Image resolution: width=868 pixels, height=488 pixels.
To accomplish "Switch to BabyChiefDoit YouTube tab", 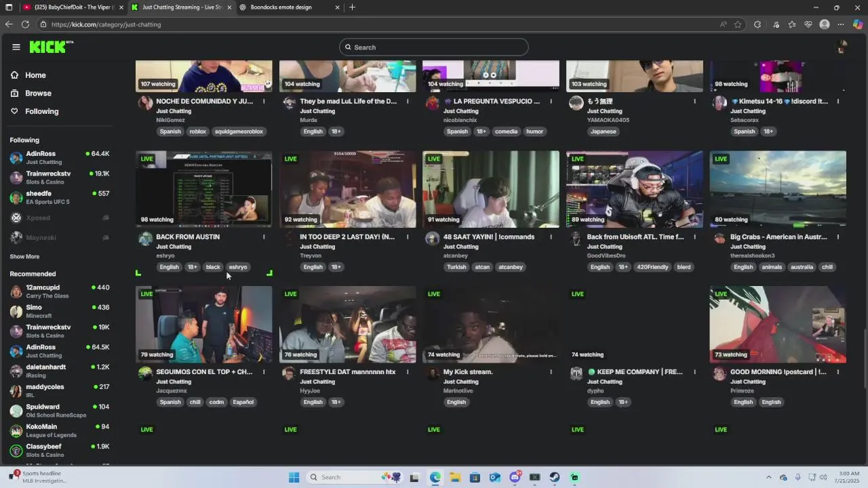I will [73, 7].
